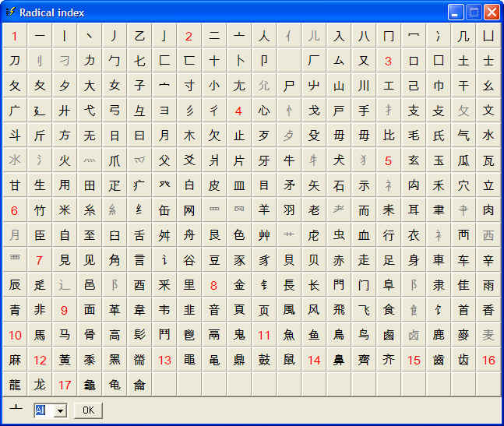504x426 pixels.
Task: Select the simplified radical 车 (cart)
Action: pos(463,260)
